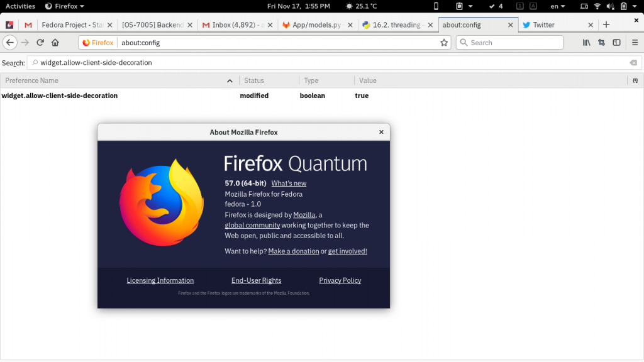
Task: Focus the preference Search filter field
Action: 333,63
